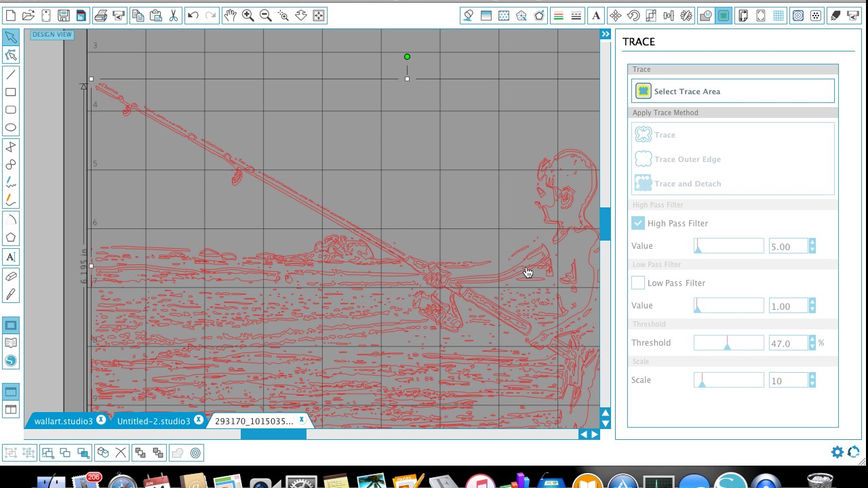Open the Fill Color panel icon

coord(468,15)
